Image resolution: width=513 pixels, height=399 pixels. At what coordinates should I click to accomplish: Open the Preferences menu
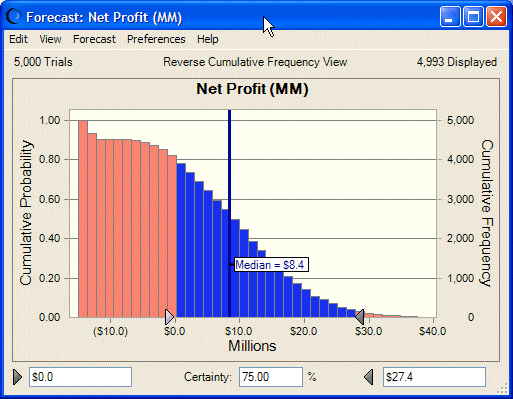pos(156,39)
